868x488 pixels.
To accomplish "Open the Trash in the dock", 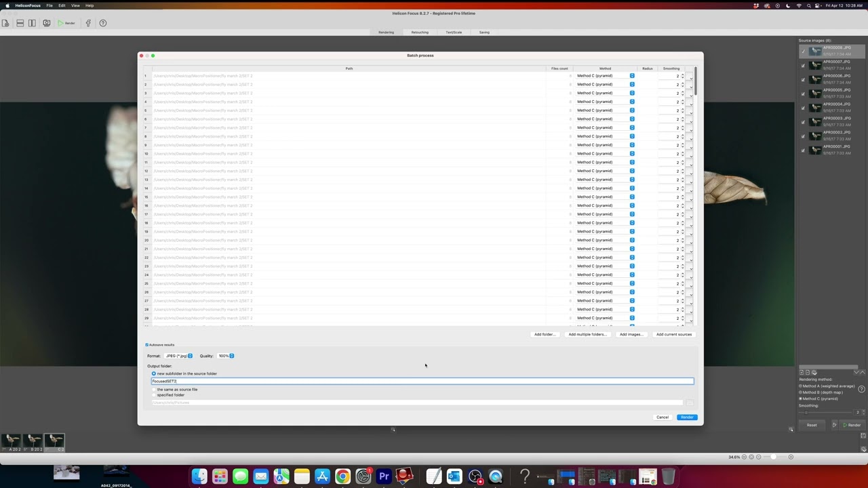I will pyautogui.click(x=668, y=477).
